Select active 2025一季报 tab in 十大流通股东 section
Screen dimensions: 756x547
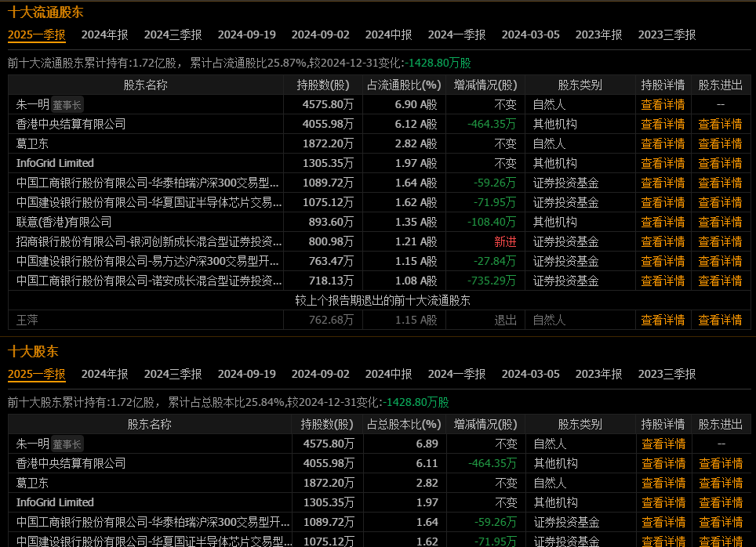coord(37,34)
